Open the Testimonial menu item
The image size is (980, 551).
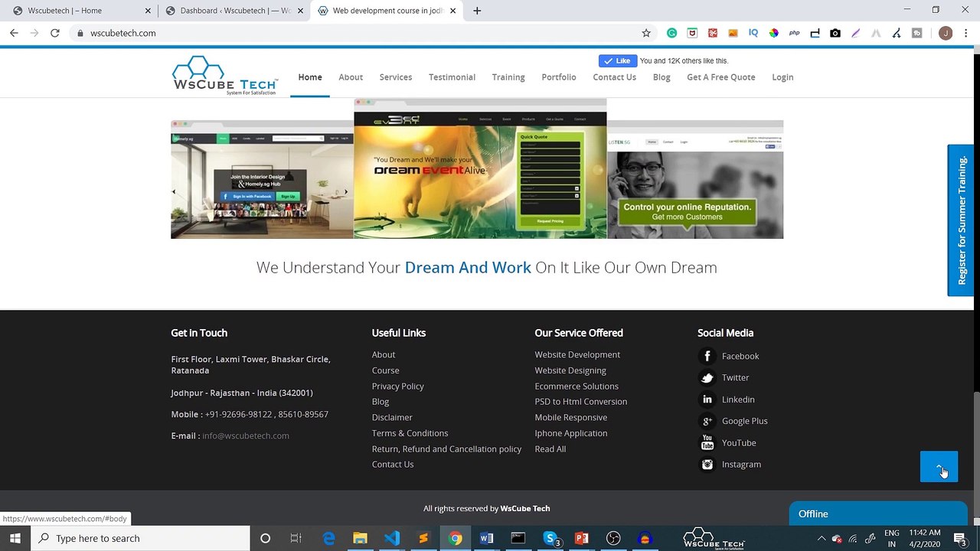(452, 77)
